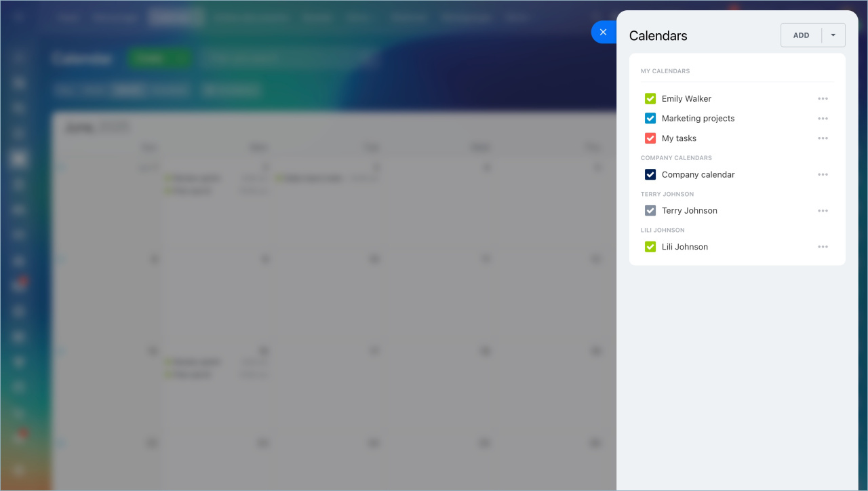Toggle the My tasks calendar checkbox
868x491 pixels.
coord(650,138)
